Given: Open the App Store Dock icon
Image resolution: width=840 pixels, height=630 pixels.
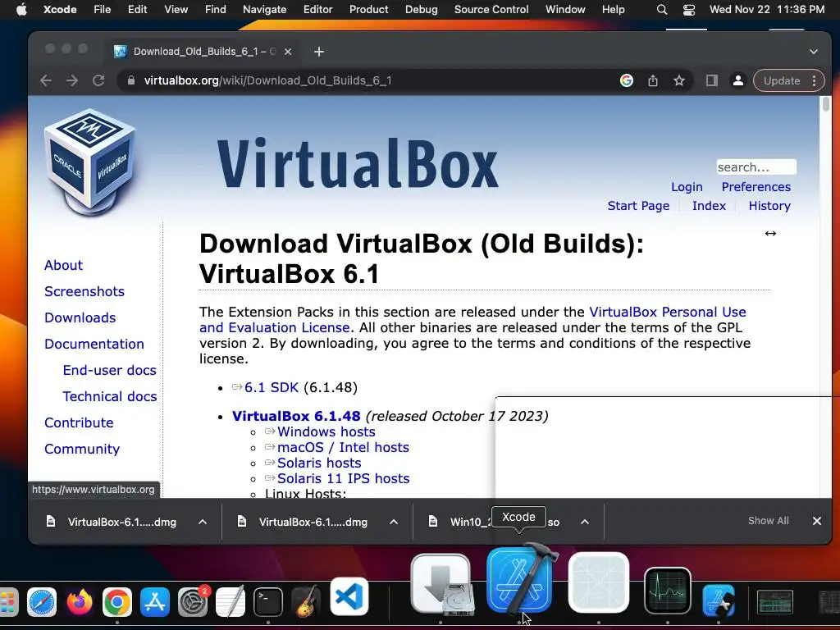Looking at the screenshot, I should pyautogui.click(x=155, y=601).
